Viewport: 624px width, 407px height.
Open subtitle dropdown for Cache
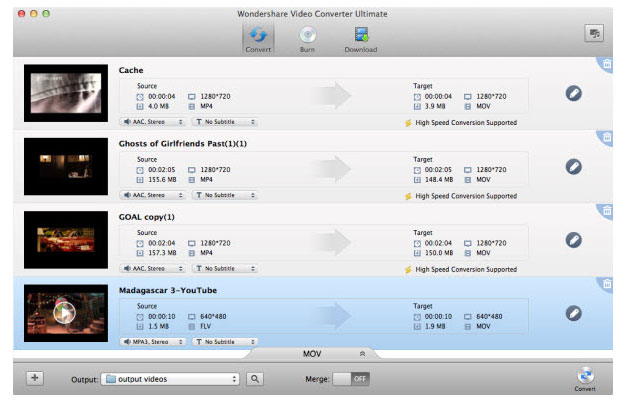click(225, 122)
